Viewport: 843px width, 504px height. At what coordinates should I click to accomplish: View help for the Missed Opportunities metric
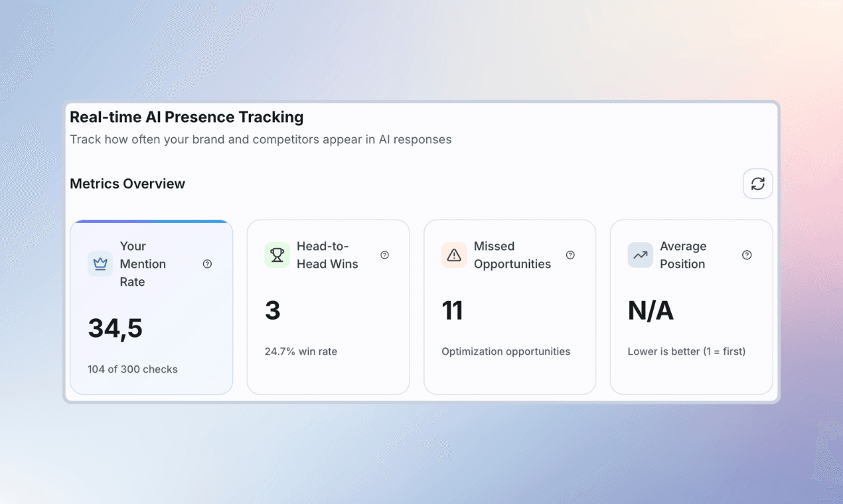pyautogui.click(x=570, y=255)
